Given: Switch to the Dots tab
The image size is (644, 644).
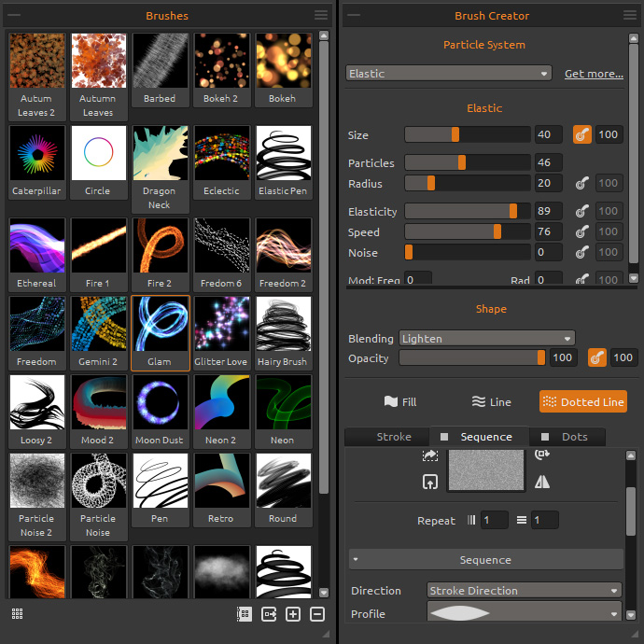Looking at the screenshot, I should (573, 437).
